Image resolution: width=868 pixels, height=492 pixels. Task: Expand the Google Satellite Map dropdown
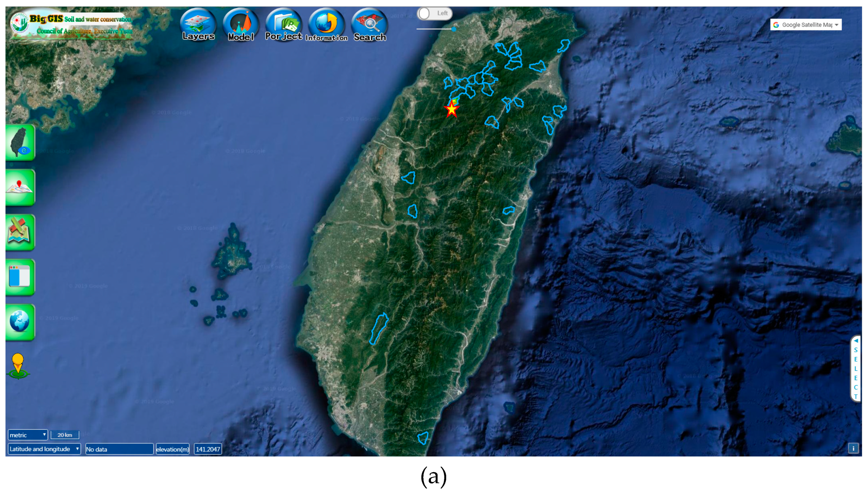tap(805, 25)
